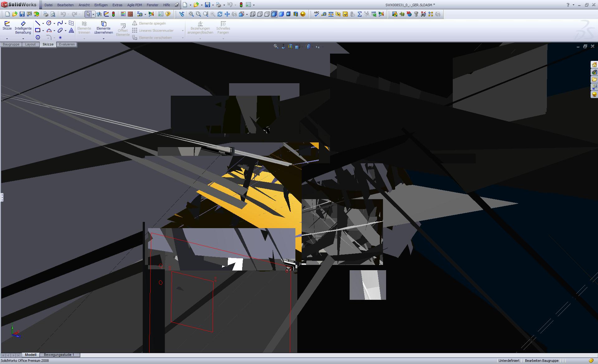
Task: Select the Line sketch tool
Action: pyautogui.click(x=38, y=23)
